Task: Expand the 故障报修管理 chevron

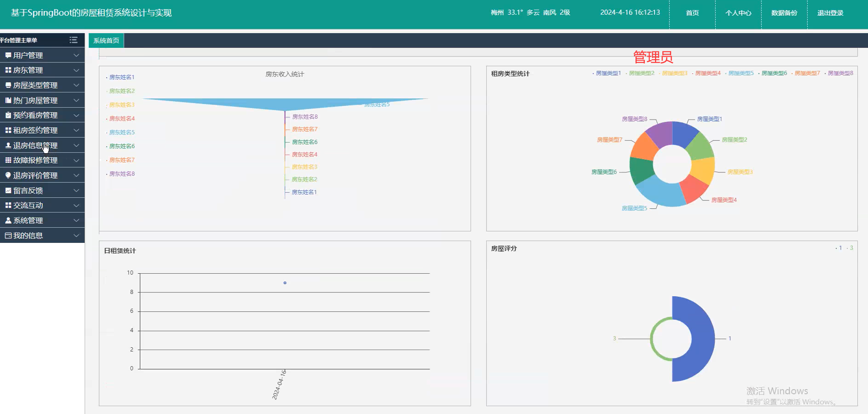Action: 76,160
